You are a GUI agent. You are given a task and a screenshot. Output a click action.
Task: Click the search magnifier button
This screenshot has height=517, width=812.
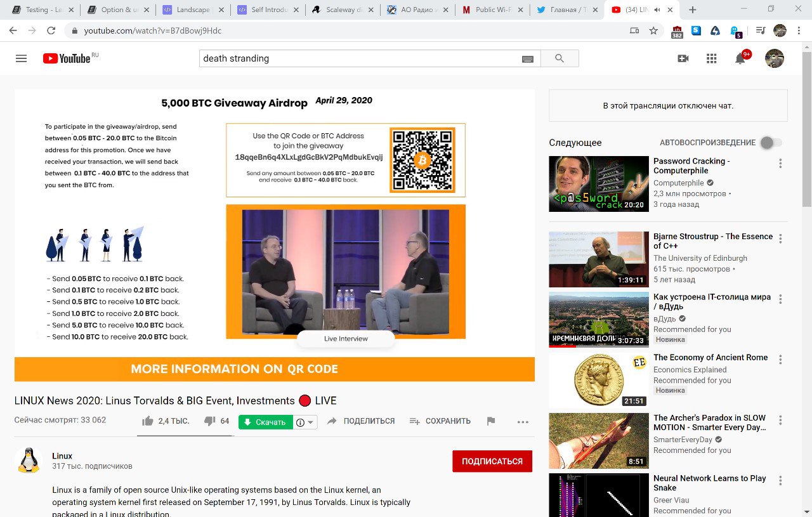coord(559,58)
